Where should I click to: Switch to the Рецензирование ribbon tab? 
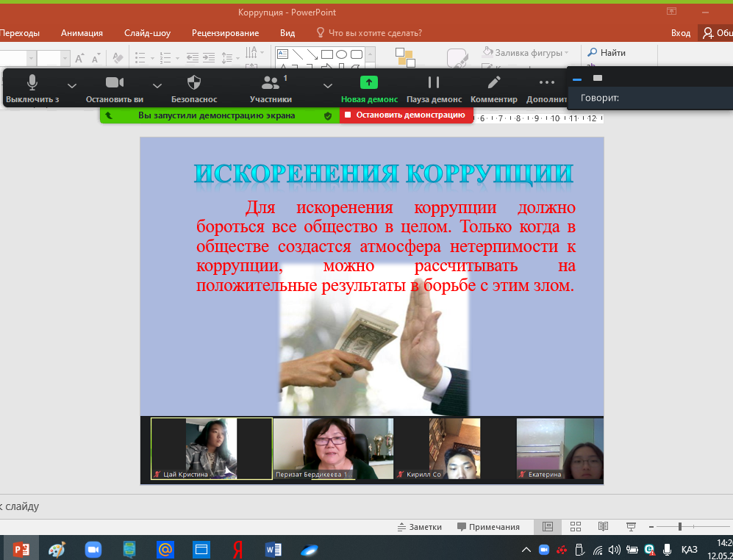(x=225, y=33)
